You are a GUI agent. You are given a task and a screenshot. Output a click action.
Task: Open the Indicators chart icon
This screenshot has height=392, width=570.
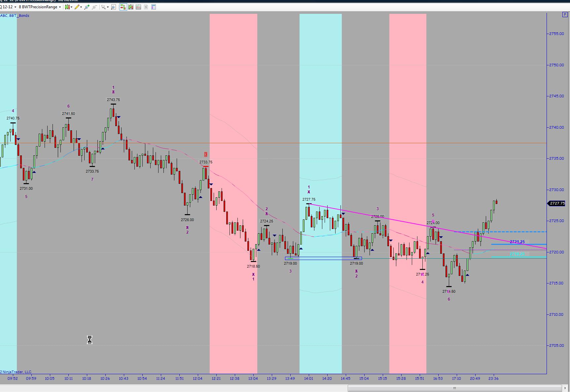(138, 7)
